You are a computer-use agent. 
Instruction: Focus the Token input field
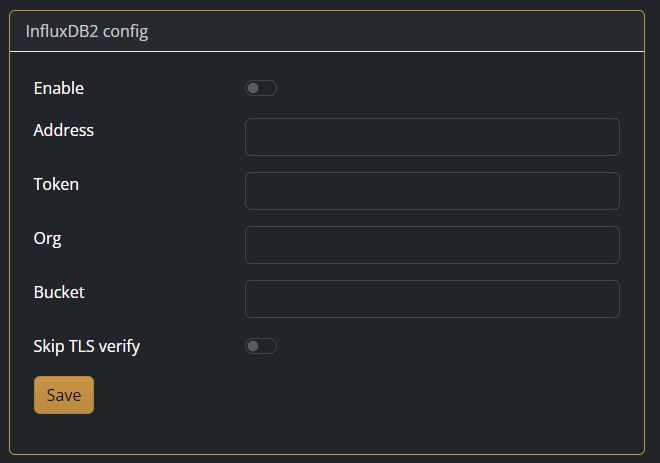[432, 191]
